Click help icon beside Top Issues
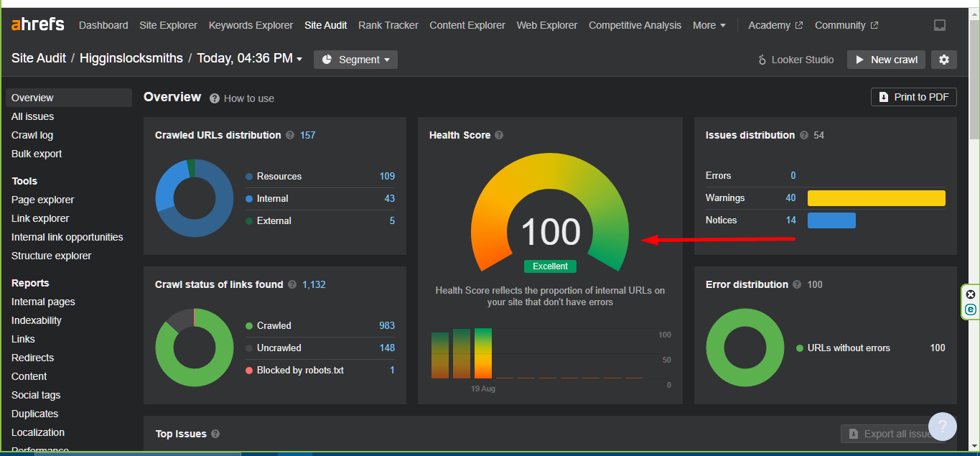Image resolution: width=980 pixels, height=456 pixels. tap(215, 434)
